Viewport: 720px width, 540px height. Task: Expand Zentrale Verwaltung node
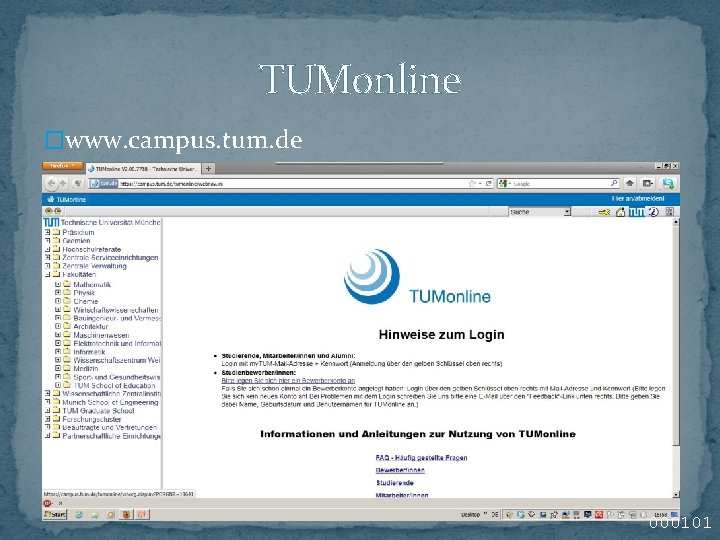[47, 266]
